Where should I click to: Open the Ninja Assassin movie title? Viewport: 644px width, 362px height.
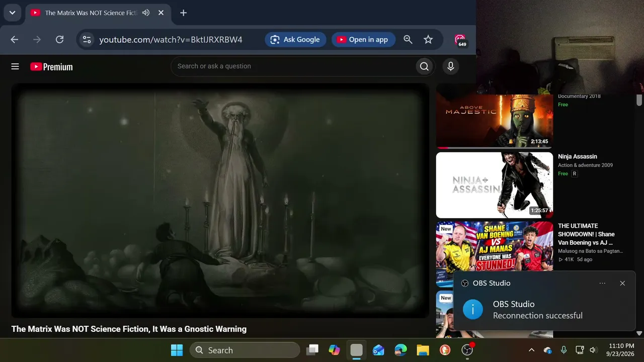578,156
